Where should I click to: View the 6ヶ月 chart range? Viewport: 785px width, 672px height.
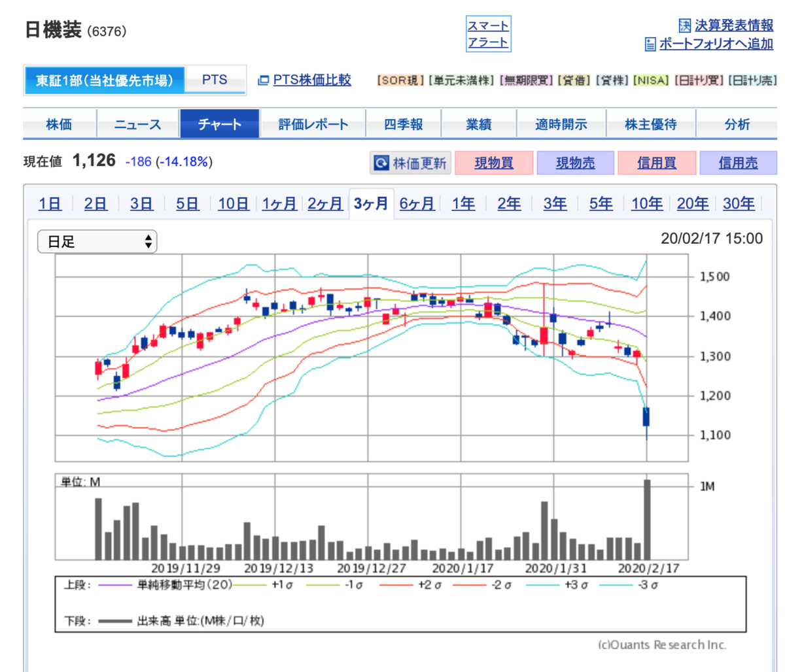coord(417,204)
